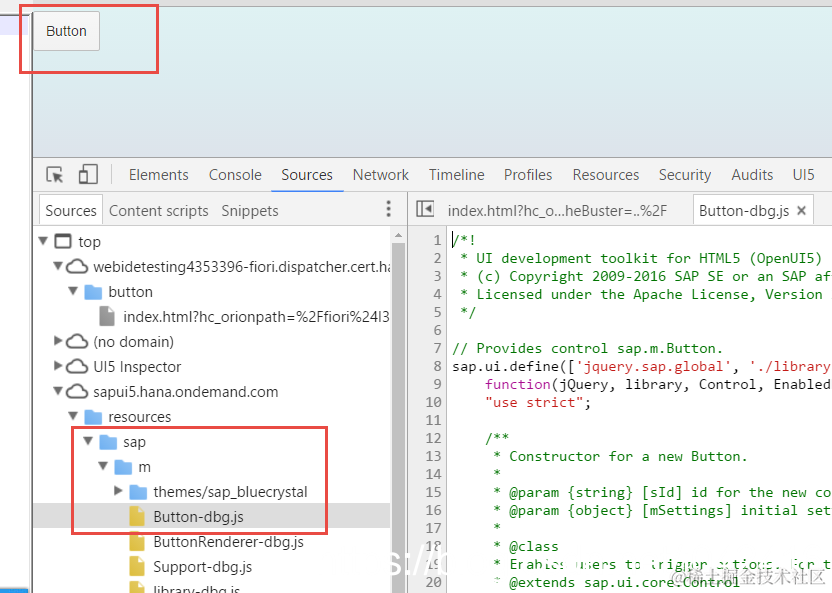Collapse the m folder node
Viewport: 832px width, 593px height.
pos(103,466)
